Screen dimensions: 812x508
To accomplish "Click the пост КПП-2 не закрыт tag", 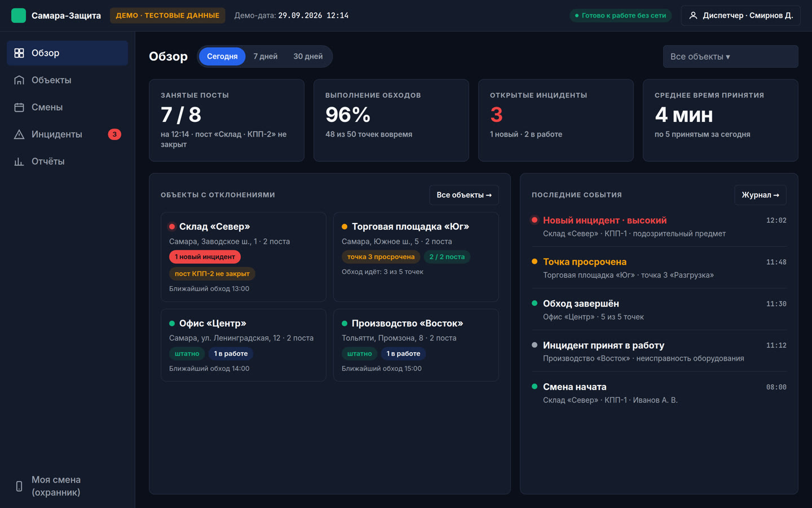I will pos(212,274).
